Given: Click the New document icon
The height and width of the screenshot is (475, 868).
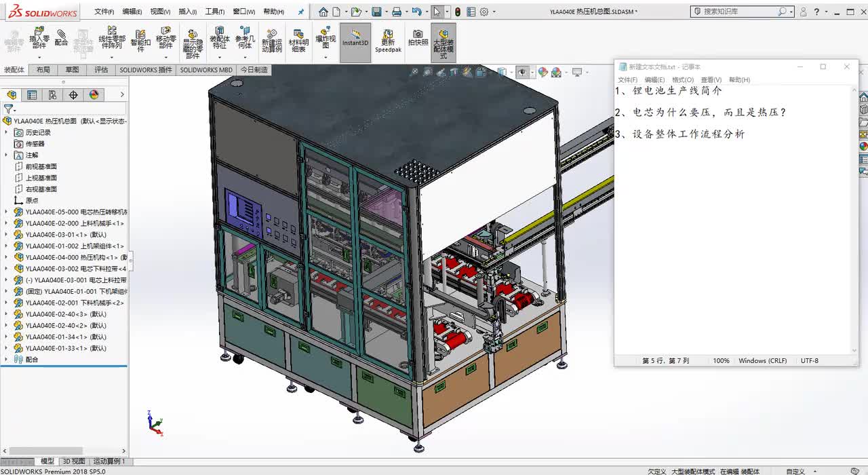Looking at the screenshot, I should pos(336,12).
